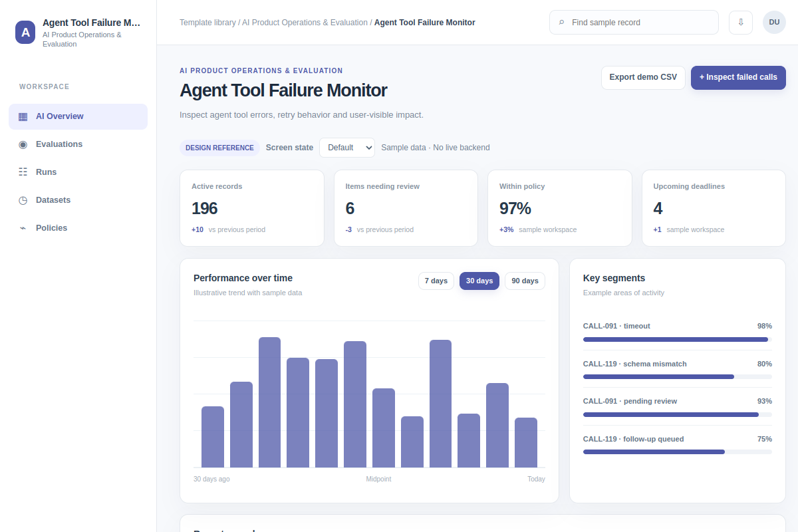Open the Upcoming deadlines card

714,208
